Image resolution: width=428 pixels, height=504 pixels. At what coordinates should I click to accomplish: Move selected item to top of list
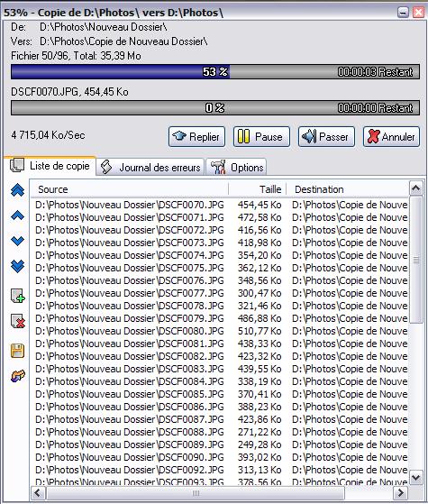pos(17,190)
